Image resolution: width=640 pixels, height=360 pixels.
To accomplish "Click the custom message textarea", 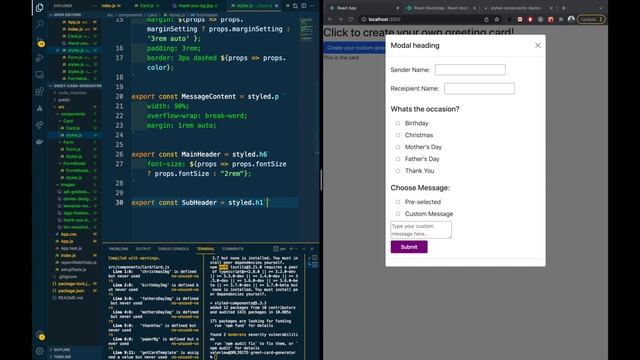I will 421,230.
